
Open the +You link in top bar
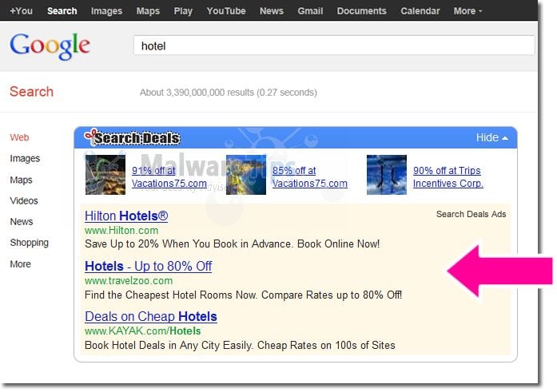[x=21, y=11]
